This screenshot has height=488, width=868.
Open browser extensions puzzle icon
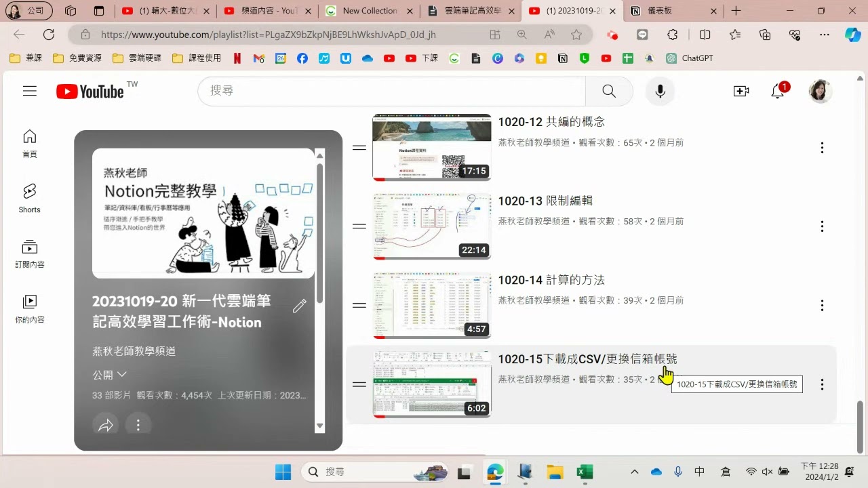(x=672, y=35)
